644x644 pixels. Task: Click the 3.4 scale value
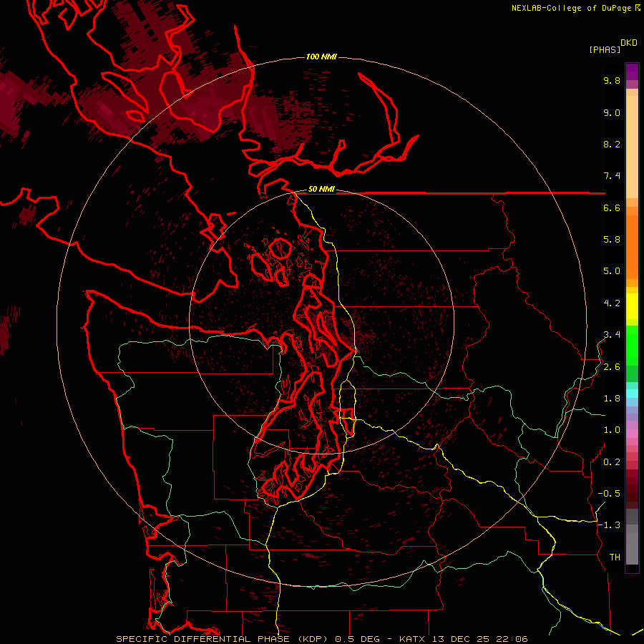pos(612,335)
